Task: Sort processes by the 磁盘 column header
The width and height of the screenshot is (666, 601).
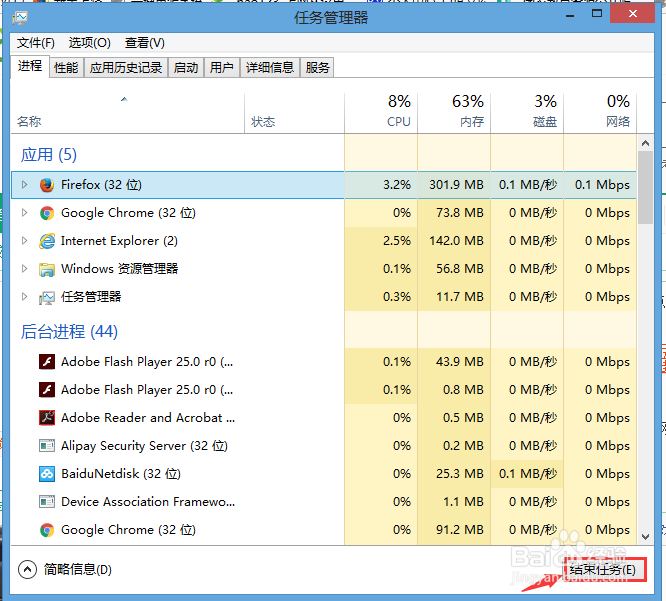Action: [x=527, y=113]
